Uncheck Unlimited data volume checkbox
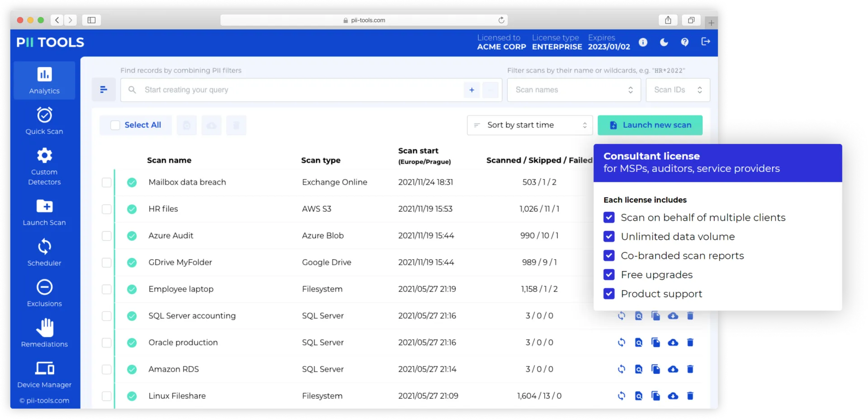Viewport: 868px width, 419px height. [609, 237]
